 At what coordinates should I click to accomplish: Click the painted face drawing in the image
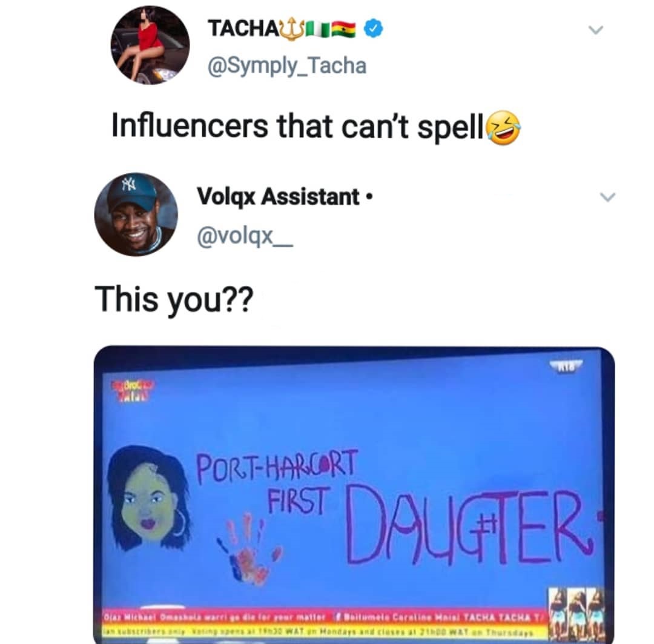pos(148,497)
